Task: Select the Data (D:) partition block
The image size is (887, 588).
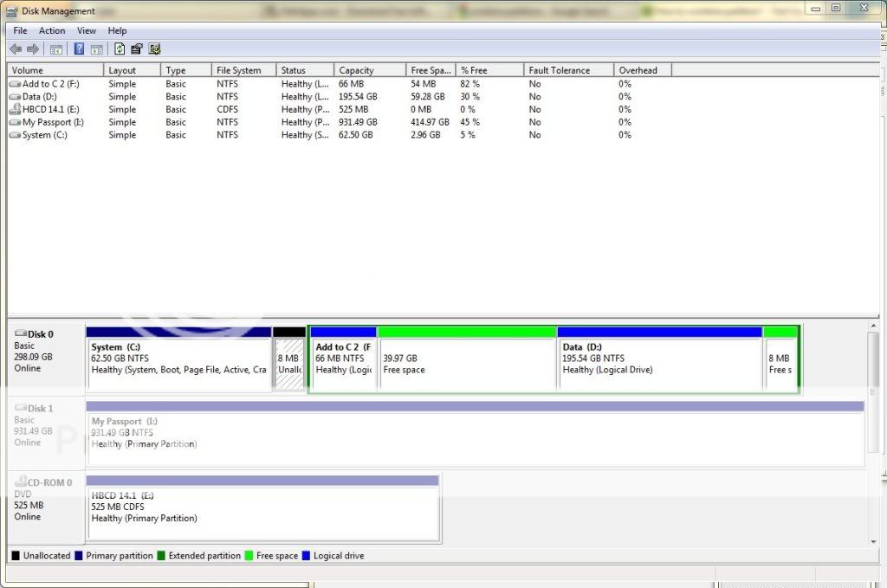Action: click(659, 364)
